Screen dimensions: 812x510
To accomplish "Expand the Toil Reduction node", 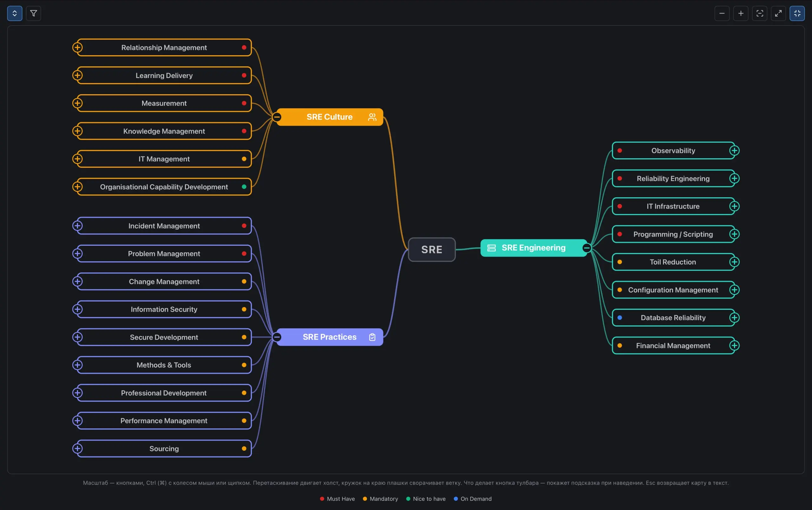I will [x=734, y=262].
